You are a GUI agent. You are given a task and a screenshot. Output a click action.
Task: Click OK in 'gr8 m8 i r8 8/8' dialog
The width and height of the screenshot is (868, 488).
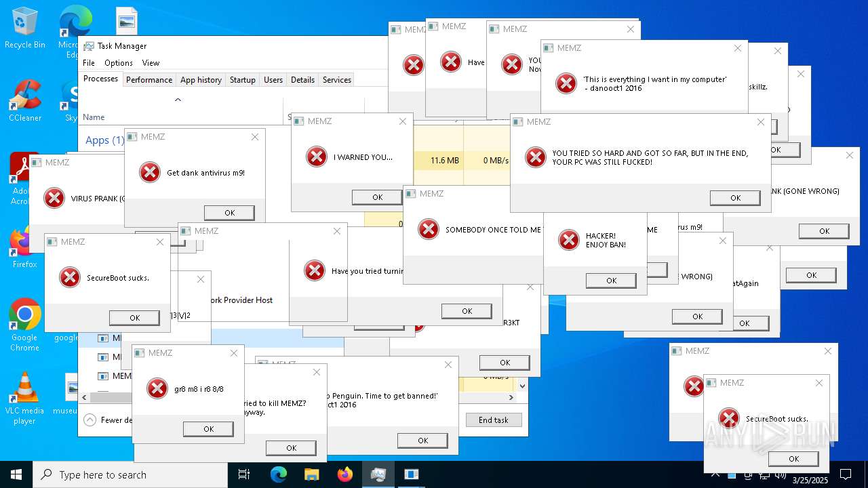click(x=208, y=429)
